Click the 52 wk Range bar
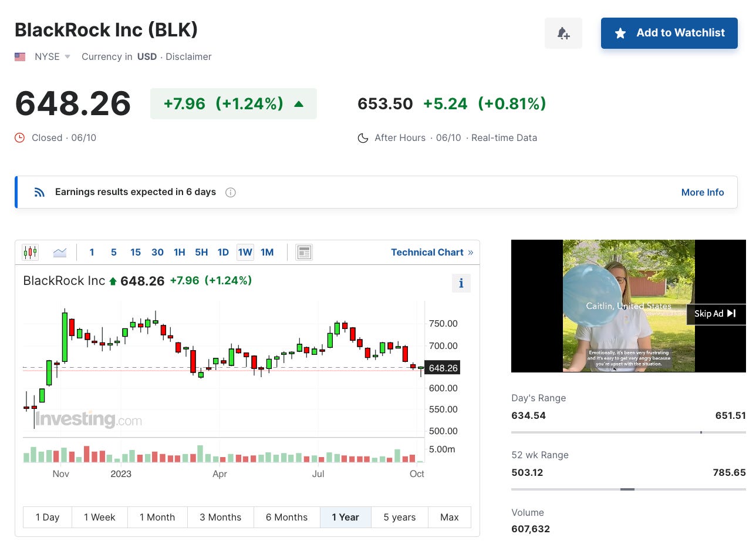Image resolution: width=756 pixels, height=544 pixels. pyautogui.click(x=629, y=489)
